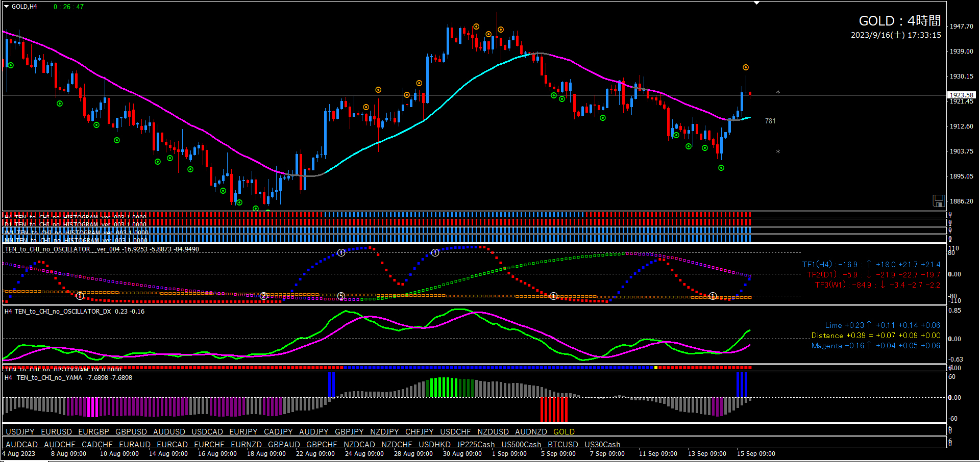Click the AUDCHF symbol button
This screenshot has width=980, height=462.
click(x=60, y=445)
